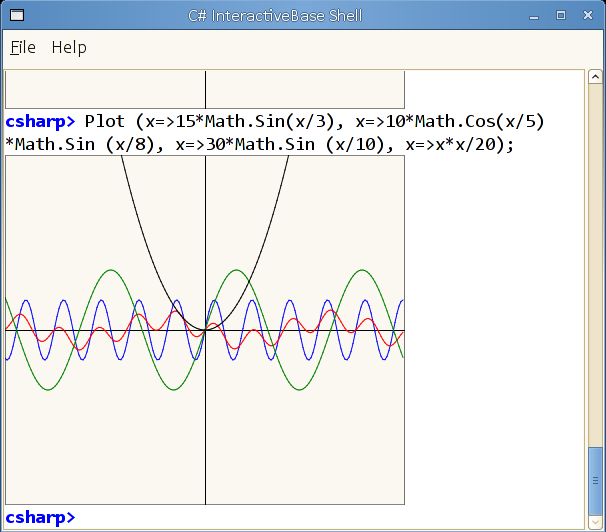This screenshot has width=606, height=532.
Task: Open the Help menu
Action: (x=69, y=48)
